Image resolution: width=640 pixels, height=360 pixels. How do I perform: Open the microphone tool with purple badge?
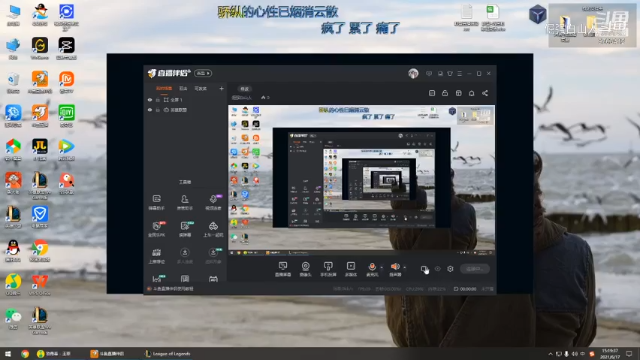[x=213, y=202]
